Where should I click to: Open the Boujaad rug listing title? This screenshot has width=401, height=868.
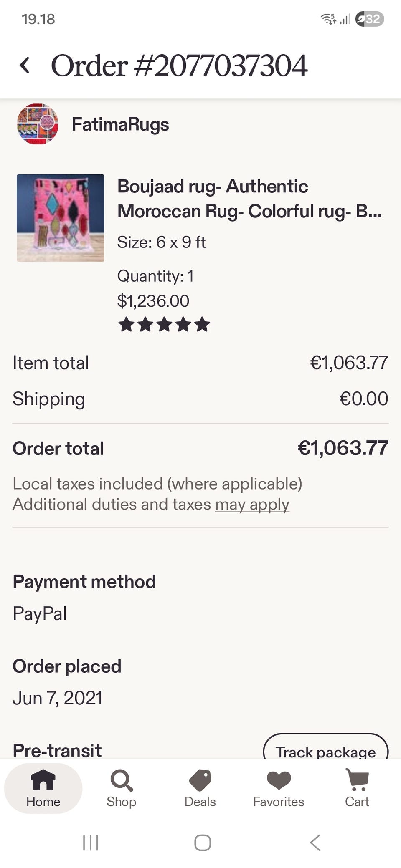click(x=249, y=199)
